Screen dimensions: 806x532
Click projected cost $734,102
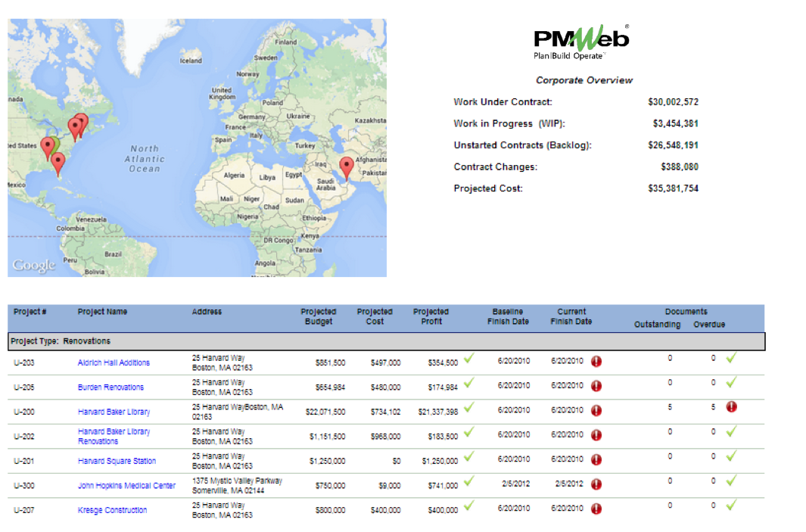click(x=385, y=412)
